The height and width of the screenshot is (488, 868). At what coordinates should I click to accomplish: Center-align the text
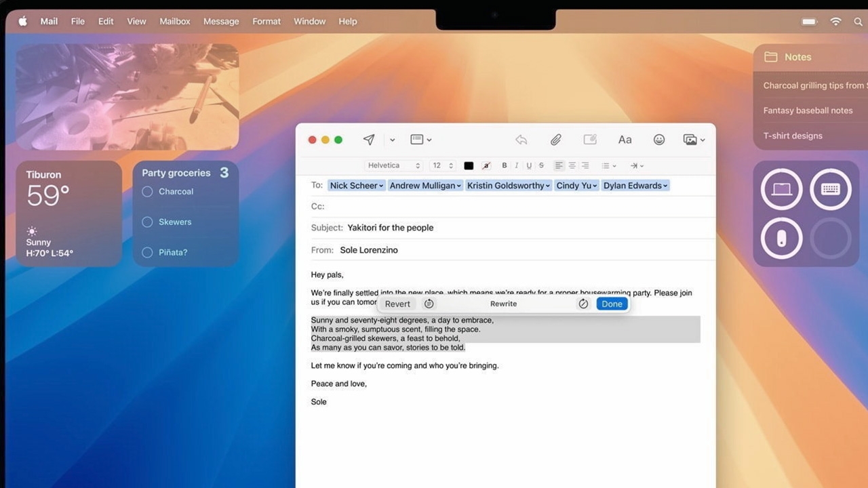point(572,165)
